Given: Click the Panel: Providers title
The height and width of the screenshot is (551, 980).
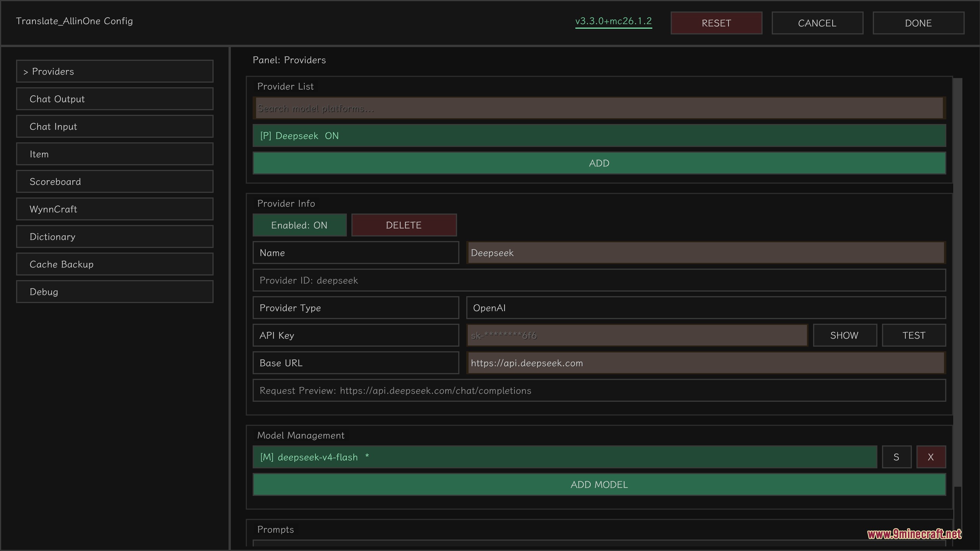Looking at the screenshot, I should click(289, 60).
